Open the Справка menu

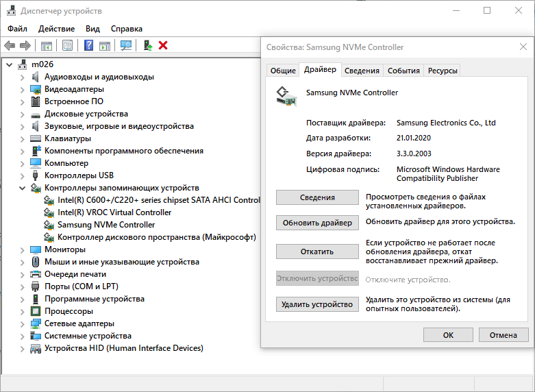click(x=127, y=29)
